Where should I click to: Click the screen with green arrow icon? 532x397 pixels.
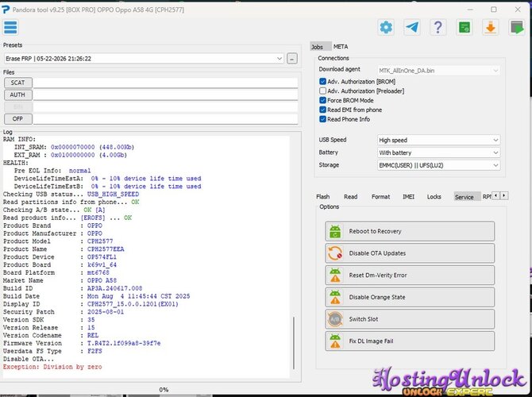(516, 27)
